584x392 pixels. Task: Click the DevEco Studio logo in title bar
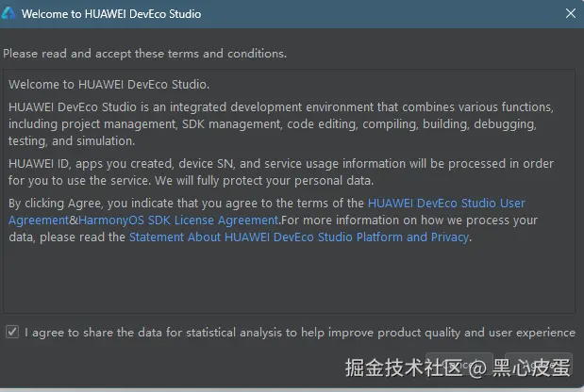coord(10,14)
